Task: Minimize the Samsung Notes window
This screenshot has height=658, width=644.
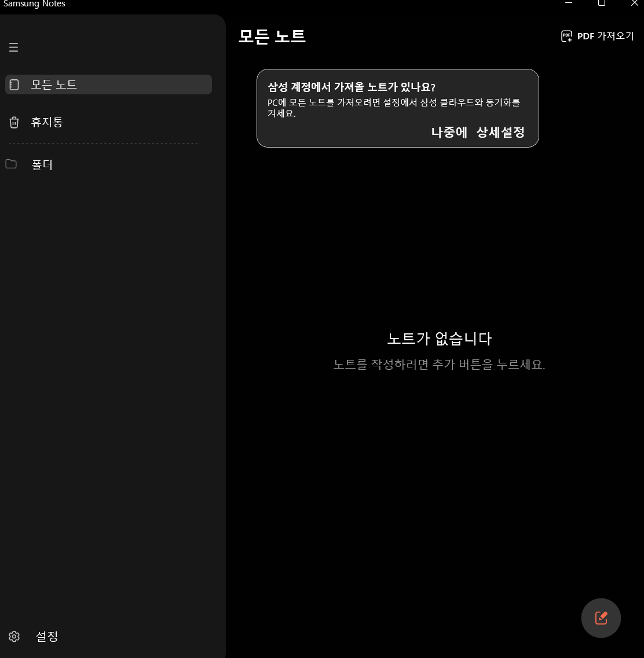Action: (569, 3)
